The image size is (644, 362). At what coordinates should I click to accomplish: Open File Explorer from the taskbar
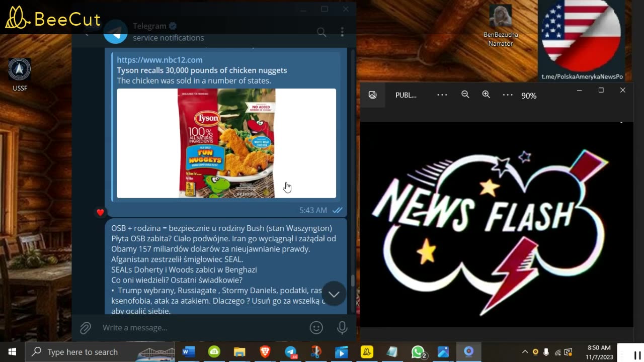pyautogui.click(x=239, y=352)
